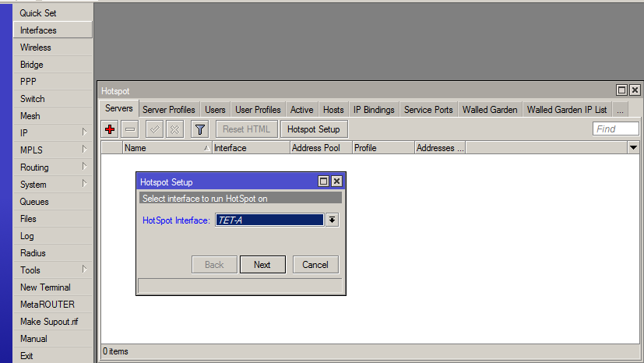
Task: Open Switch in the sidebar menu
Action: 53,99
